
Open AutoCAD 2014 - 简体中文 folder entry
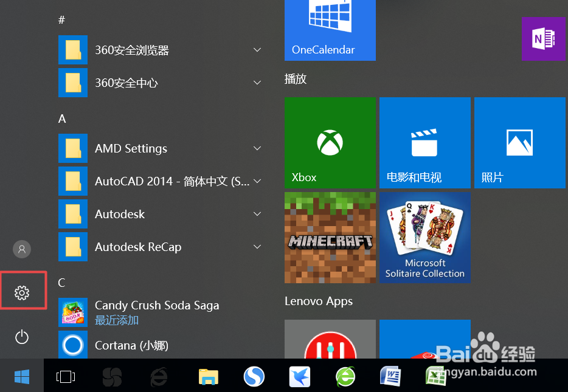click(159, 181)
